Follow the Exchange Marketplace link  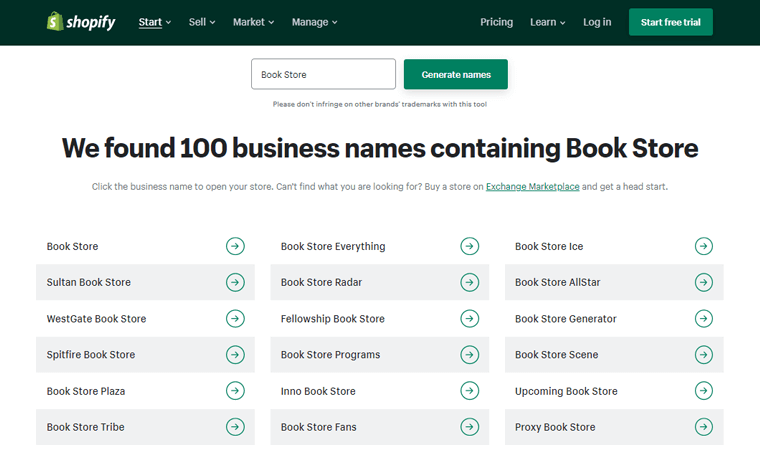[x=532, y=187]
